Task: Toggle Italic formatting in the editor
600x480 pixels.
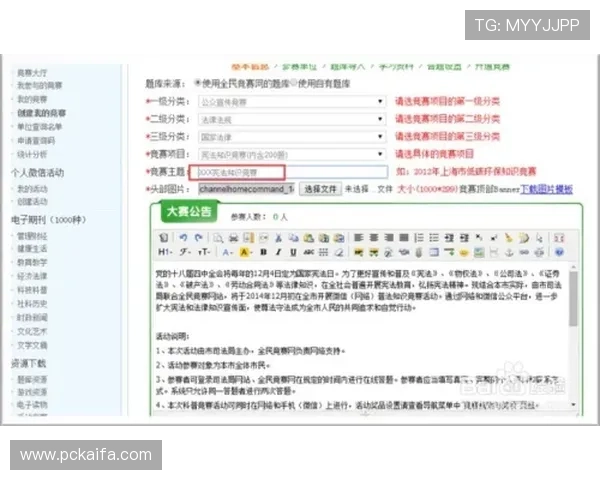Action: pyautogui.click(x=277, y=252)
